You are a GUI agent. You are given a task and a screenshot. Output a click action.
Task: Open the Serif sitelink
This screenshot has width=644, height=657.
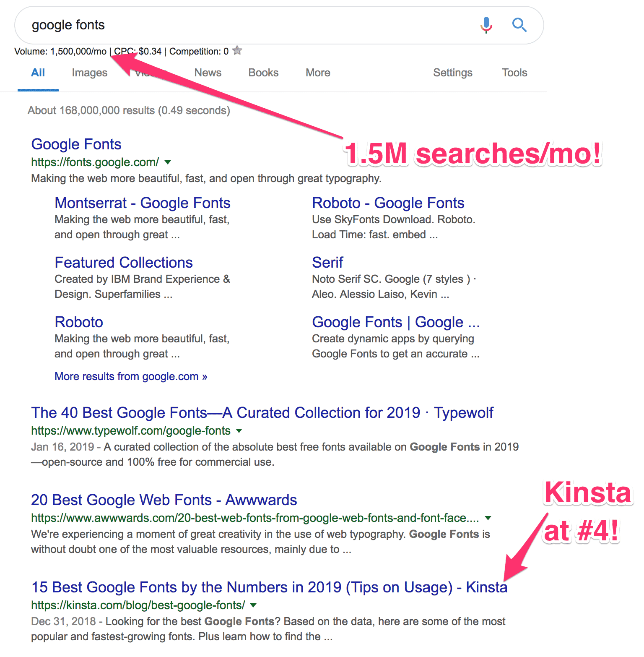pos(327,262)
